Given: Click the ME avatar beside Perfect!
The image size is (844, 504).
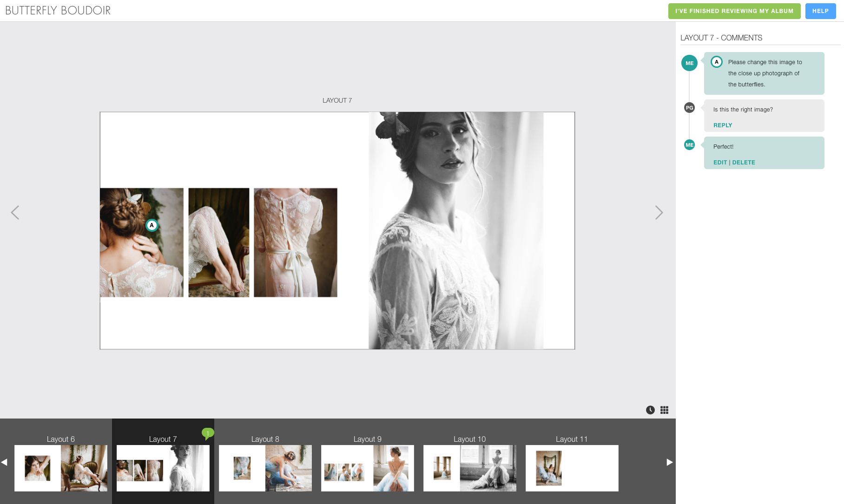Looking at the screenshot, I should click(x=689, y=145).
